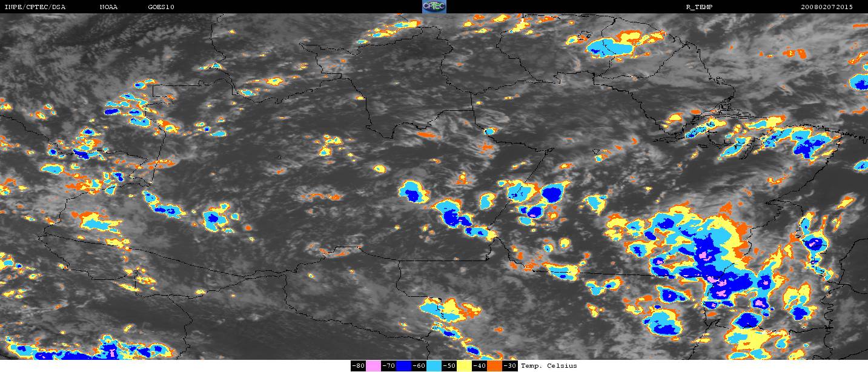Click the -60 legend value

(x=419, y=366)
